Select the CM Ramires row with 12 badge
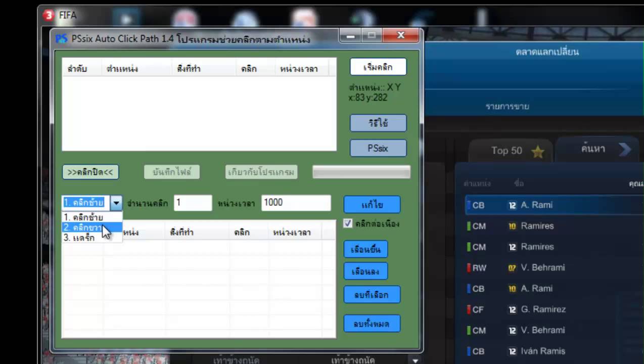This screenshot has height=364, width=644. (x=555, y=247)
